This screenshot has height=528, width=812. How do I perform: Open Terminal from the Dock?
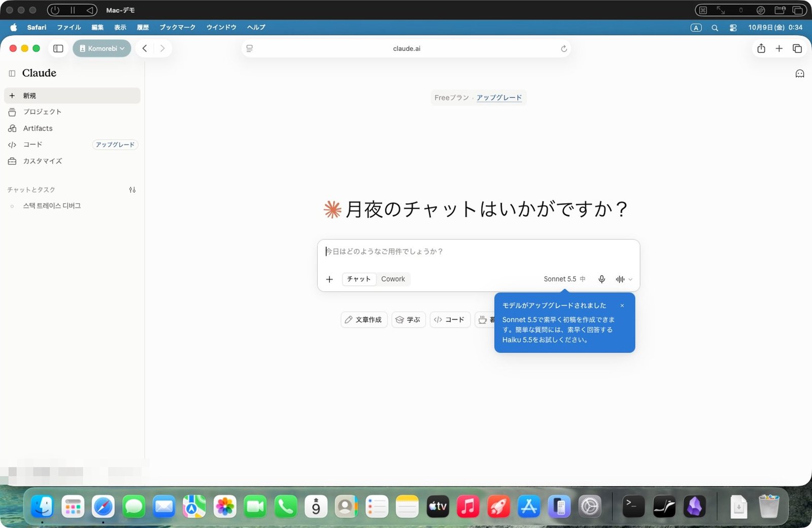pos(634,506)
